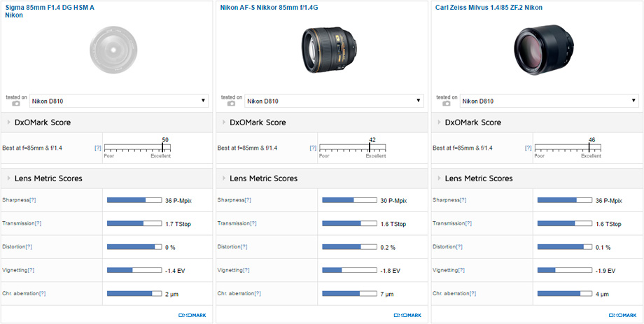This screenshot has width=644, height=324.
Task: Click the [?] help next to Sigma Sharpness
Action: point(32,200)
